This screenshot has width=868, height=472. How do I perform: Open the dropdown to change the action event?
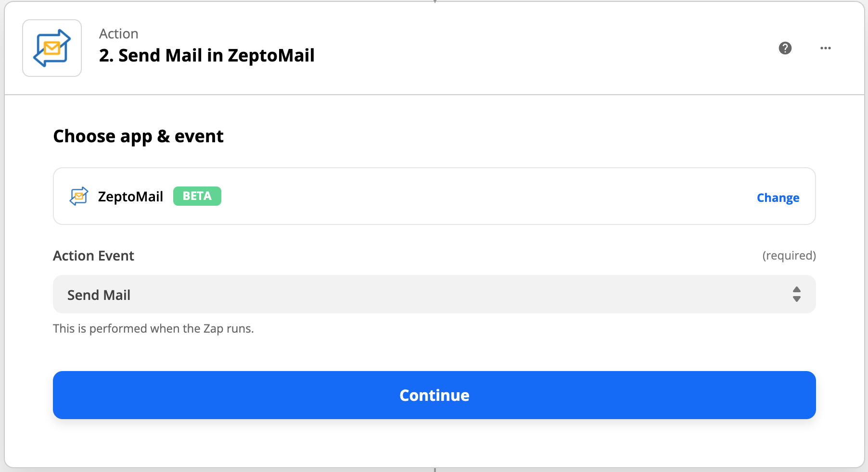[x=434, y=294]
